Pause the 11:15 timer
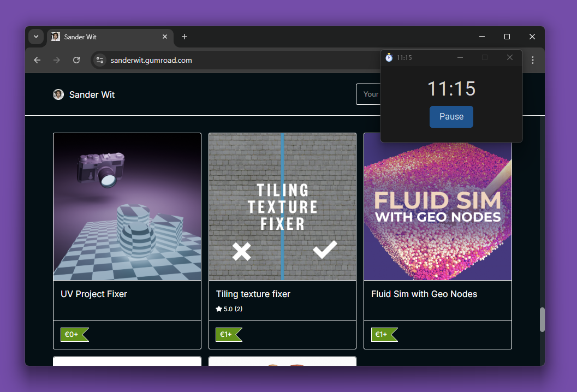 451,117
